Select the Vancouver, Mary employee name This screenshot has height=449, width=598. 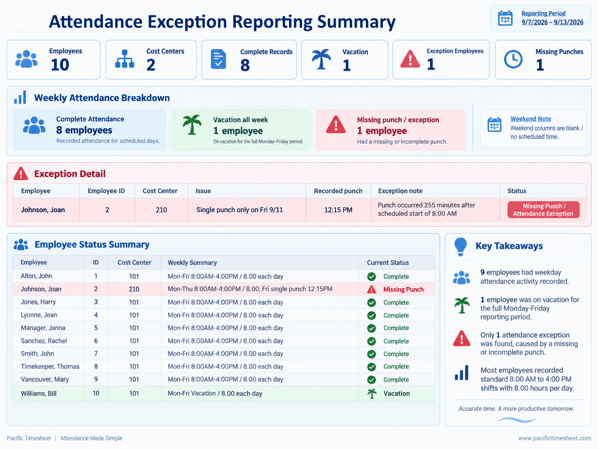click(45, 379)
